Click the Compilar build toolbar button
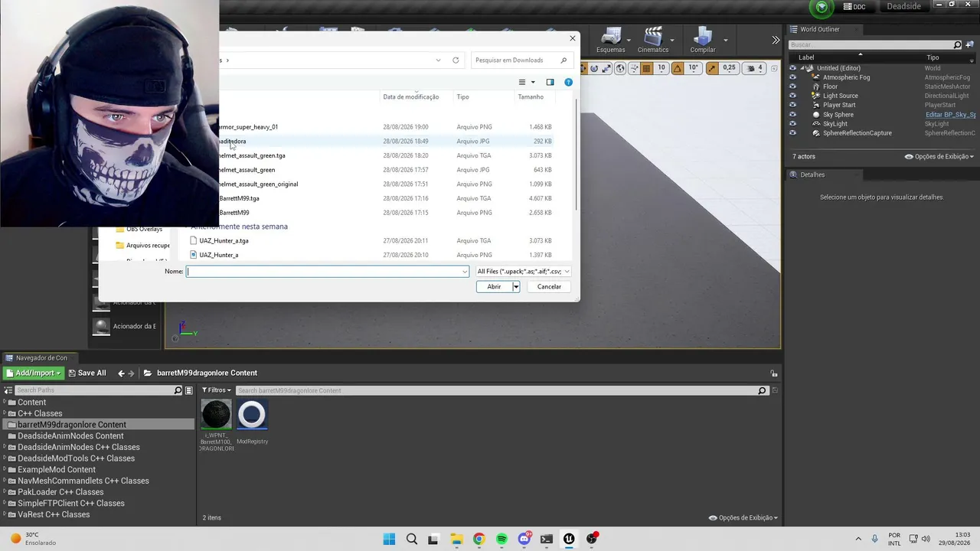The image size is (980, 551). point(703,40)
